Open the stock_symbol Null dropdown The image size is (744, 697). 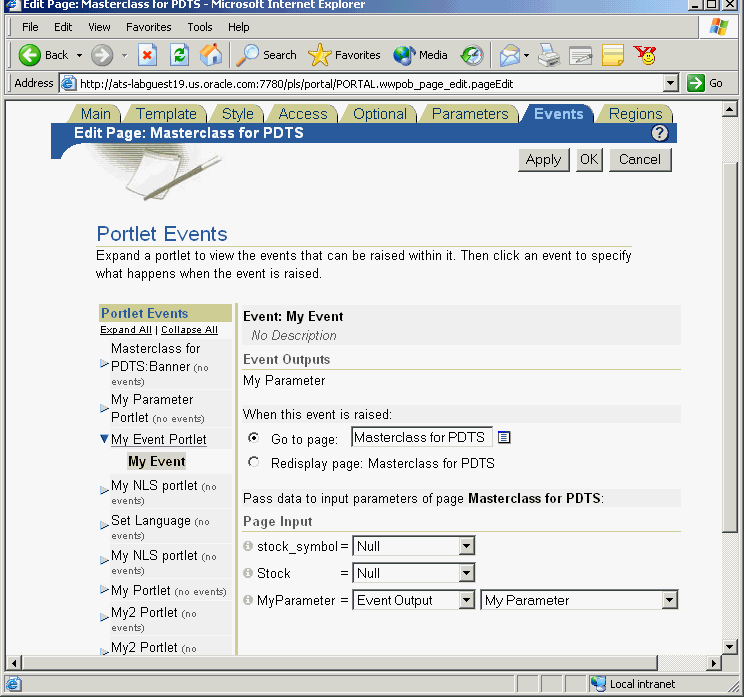pos(413,546)
